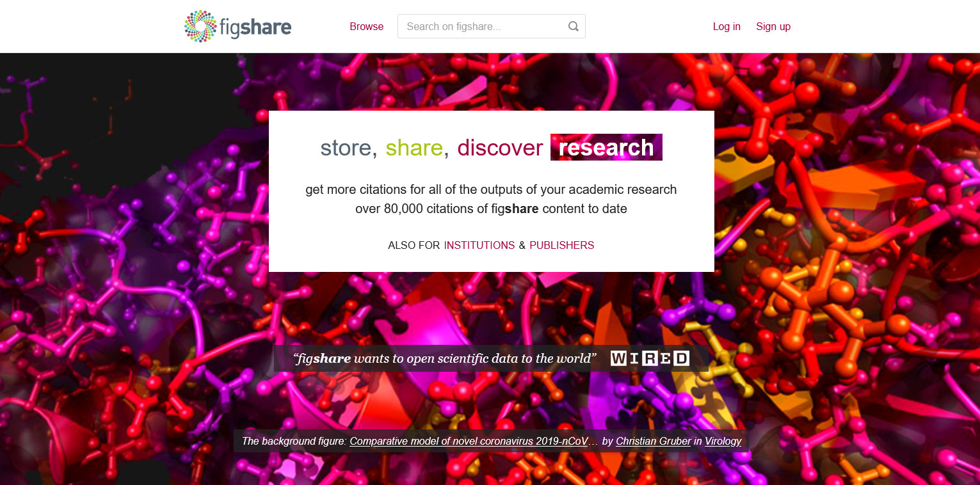This screenshot has height=485, width=980.
Task: Open the Sign up link
Action: point(773,26)
